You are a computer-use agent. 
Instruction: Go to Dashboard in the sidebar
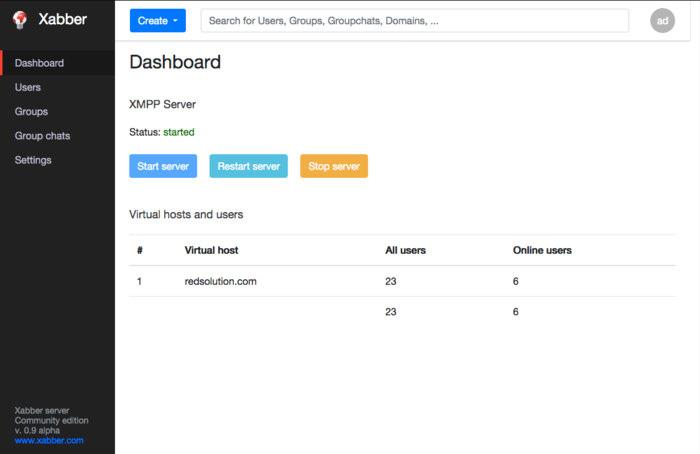pos(57,63)
